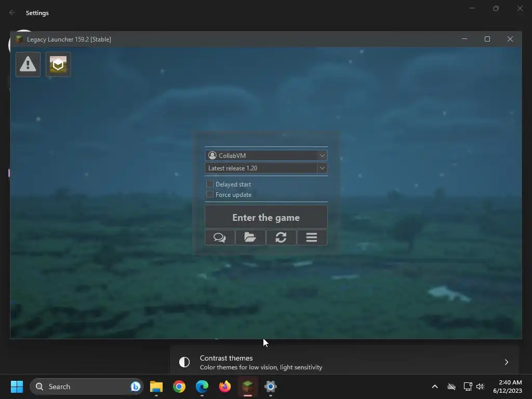Enable the Delayed start checkbox

tap(210, 184)
